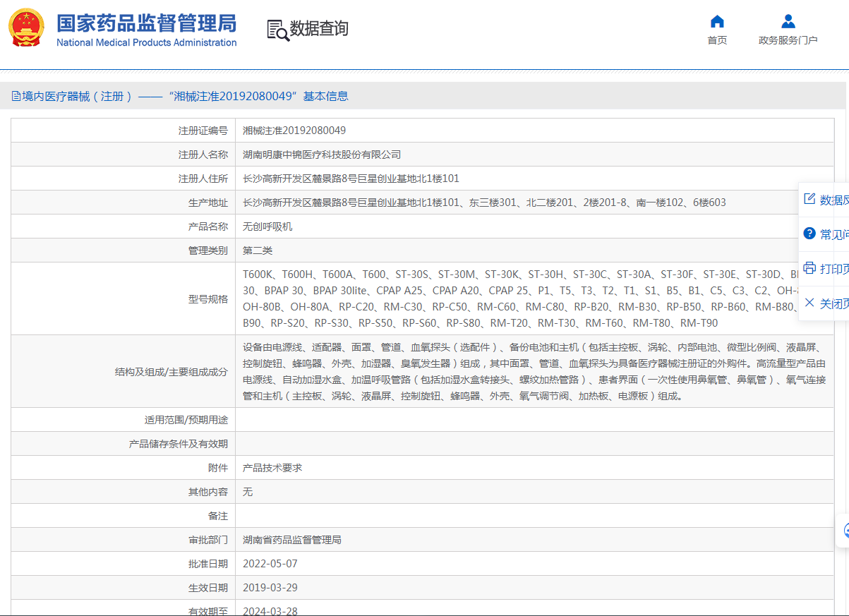Click the structure description starting 设备由电源线
This screenshot has height=616, width=849.
[x=534, y=371]
